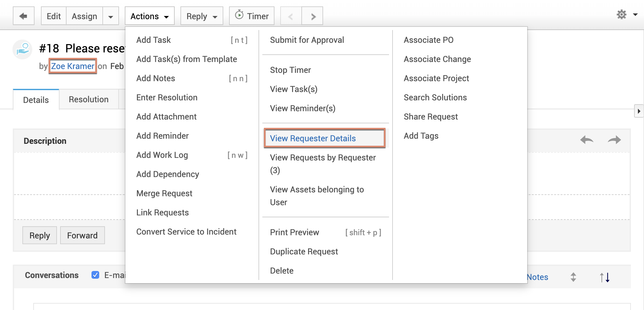The width and height of the screenshot is (644, 310).
Task: Select View Requester Details menu item
Action: [313, 138]
